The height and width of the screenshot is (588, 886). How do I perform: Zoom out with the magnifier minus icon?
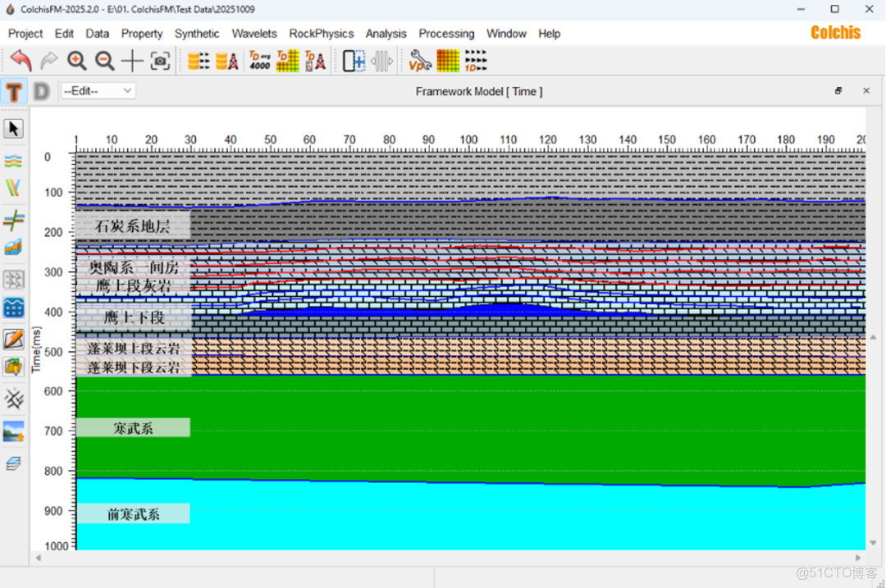pos(104,61)
